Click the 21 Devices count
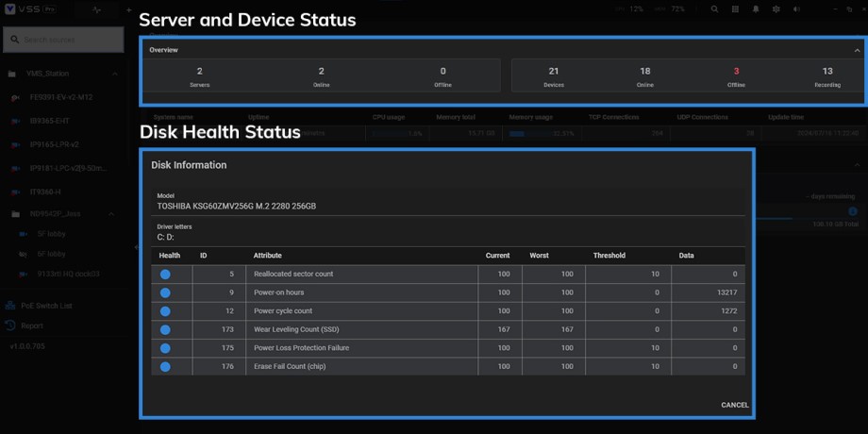The image size is (868, 434). click(x=554, y=75)
